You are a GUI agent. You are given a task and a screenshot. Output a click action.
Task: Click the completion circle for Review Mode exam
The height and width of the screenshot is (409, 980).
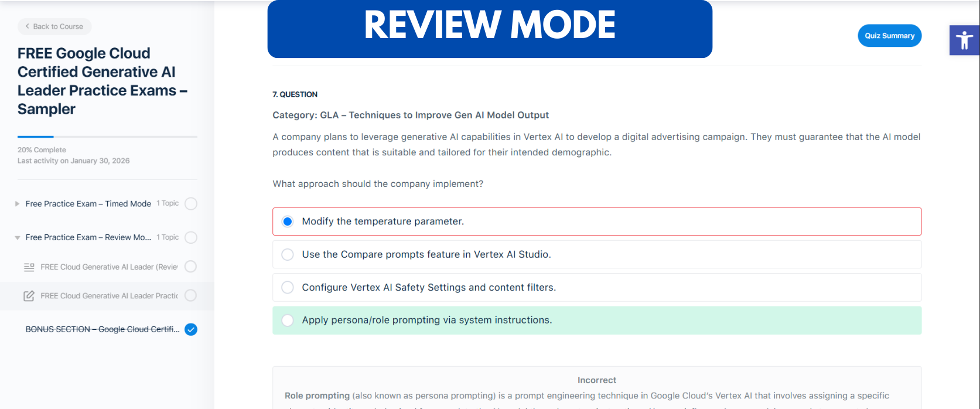coord(191,237)
